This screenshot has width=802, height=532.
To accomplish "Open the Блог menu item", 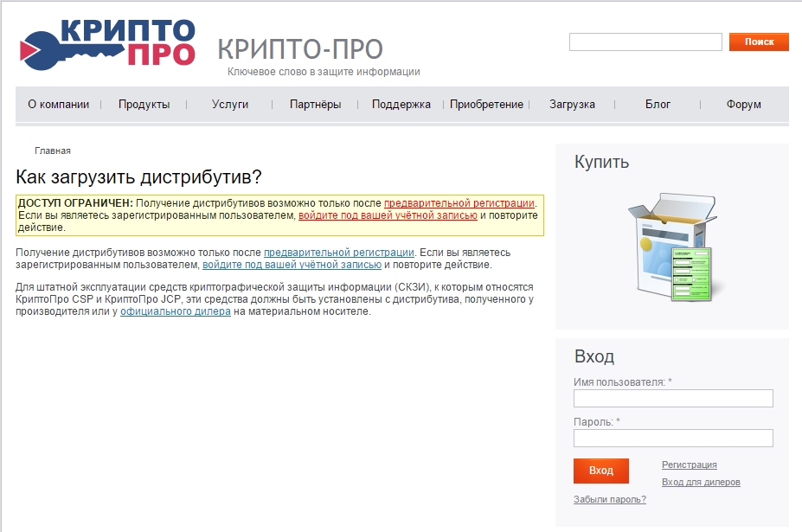I will tap(658, 105).
